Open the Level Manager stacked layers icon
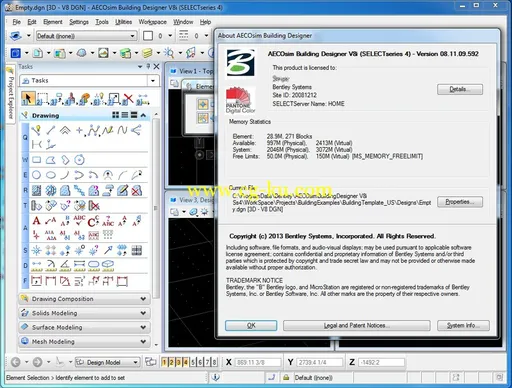The image size is (512, 388). tap(147, 53)
